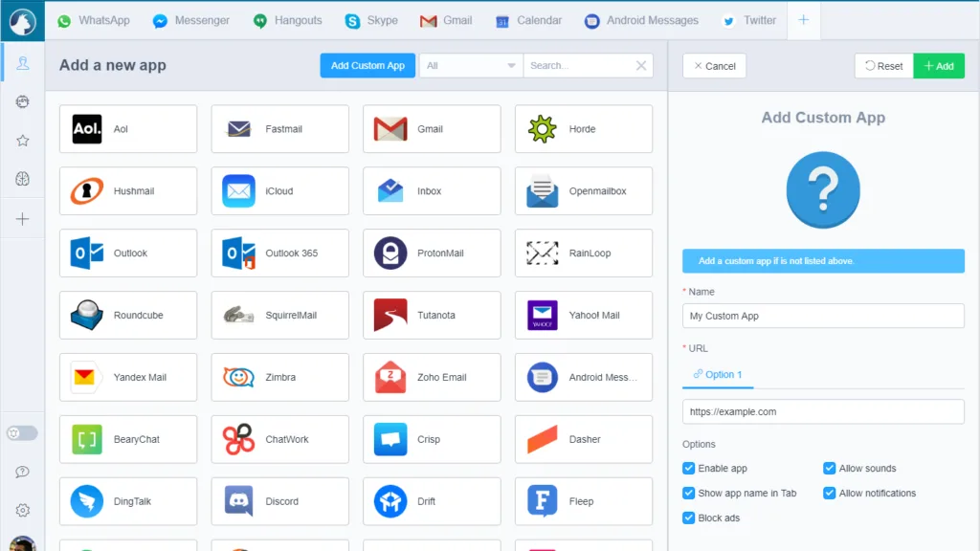Pick the DingTalk app tile
Viewport: 980px width, 551px height.
(128, 501)
